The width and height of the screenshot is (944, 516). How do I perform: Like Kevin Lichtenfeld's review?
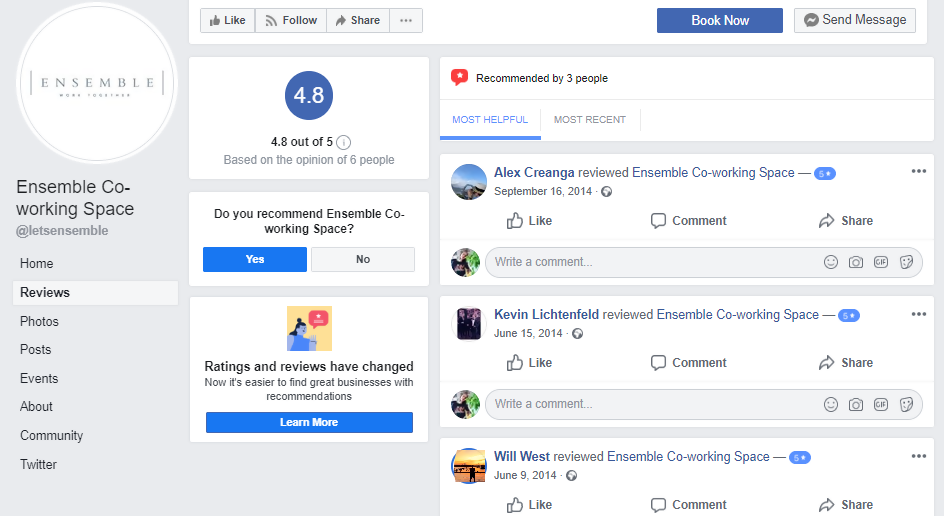click(x=529, y=363)
